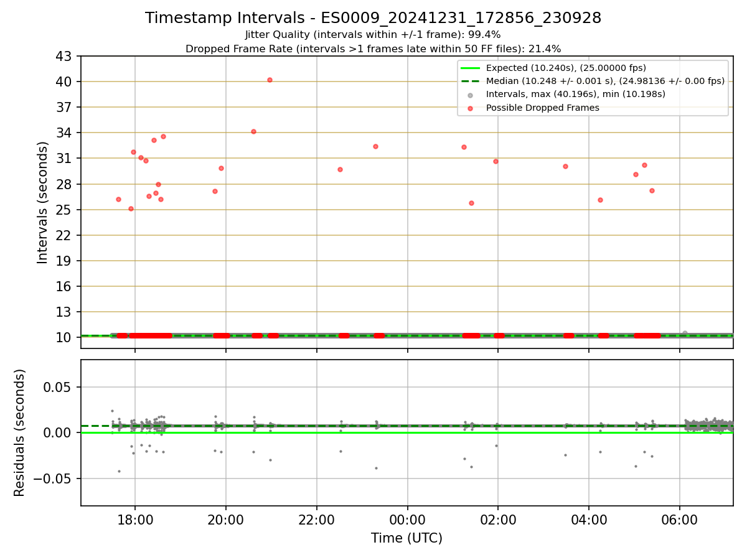Screen dimensions: 747x560
Task: Click the 'Residuals (seconds)' y-axis label
Action: tap(20, 432)
